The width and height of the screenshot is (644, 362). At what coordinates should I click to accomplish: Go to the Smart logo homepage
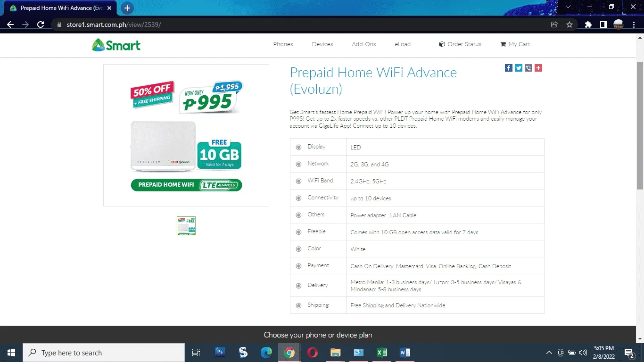tap(116, 45)
